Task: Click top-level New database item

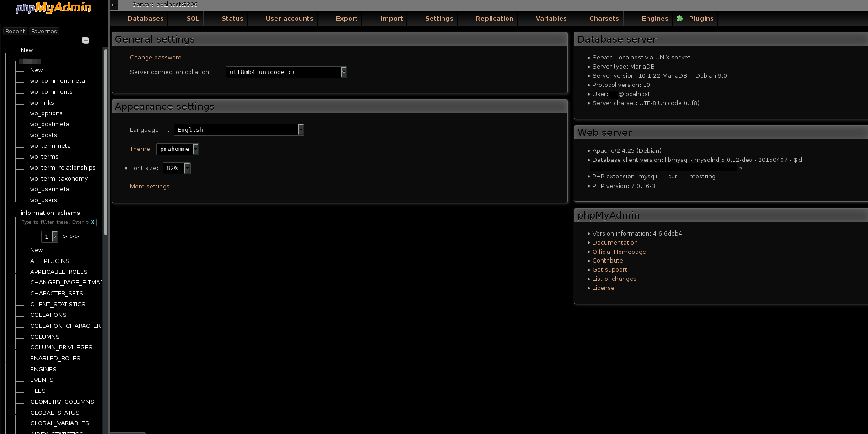Action: (27, 50)
